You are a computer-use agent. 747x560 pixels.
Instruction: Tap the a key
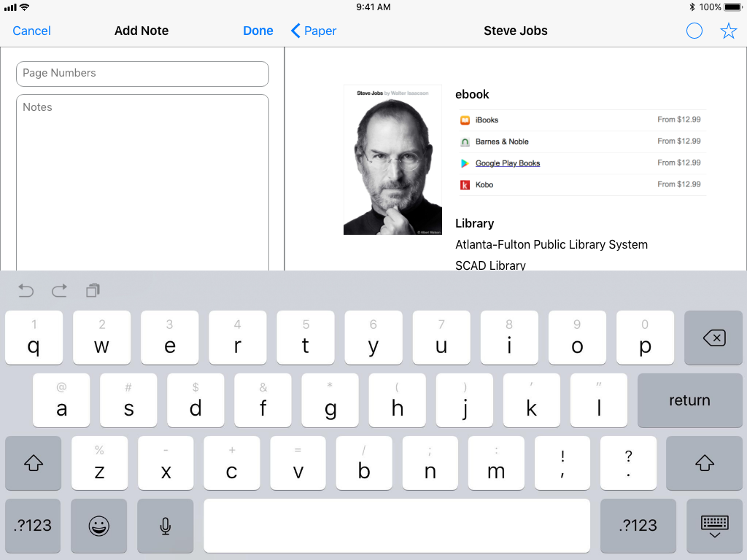coord(61,400)
